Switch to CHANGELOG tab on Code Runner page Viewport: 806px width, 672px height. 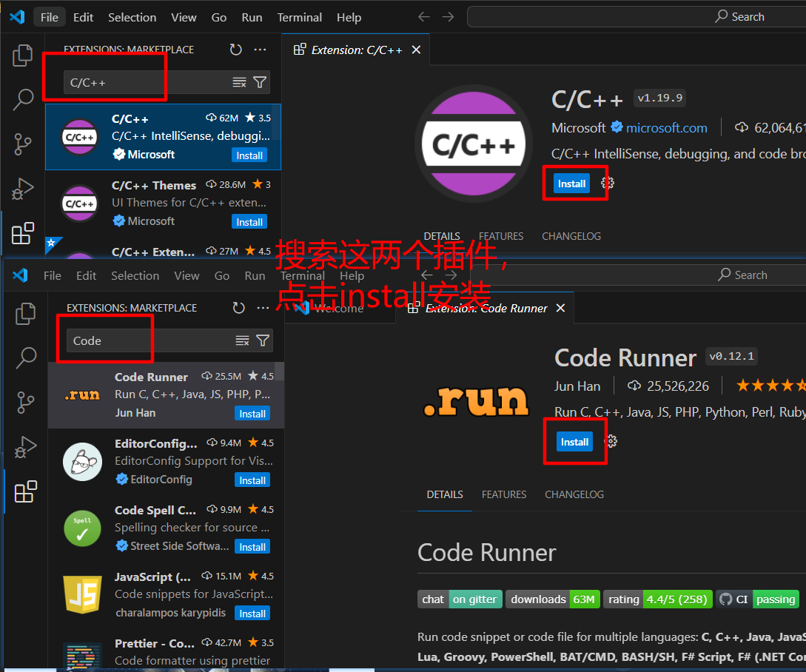(574, 494)
